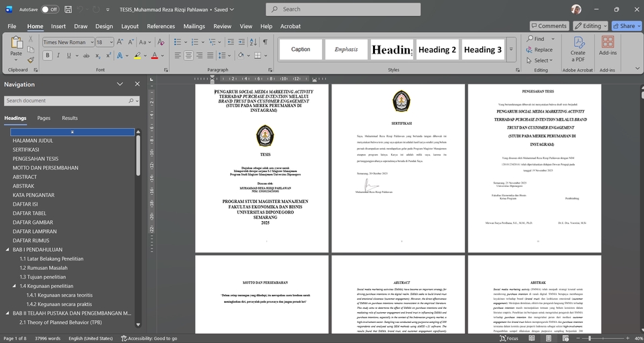The image size is (644, 343).
Task: Apply strikethrough formatting
Action: [x=87, y=56]
